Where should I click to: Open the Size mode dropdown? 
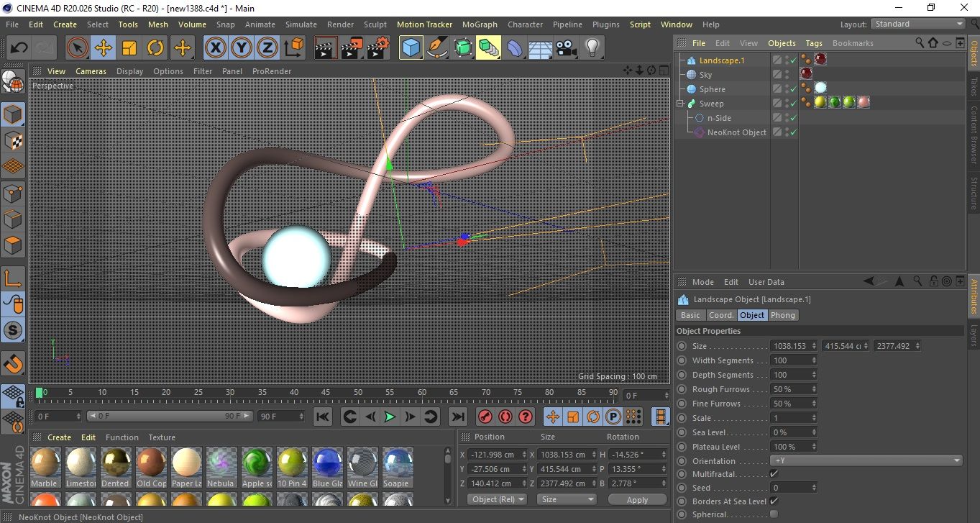click(567, 499)
